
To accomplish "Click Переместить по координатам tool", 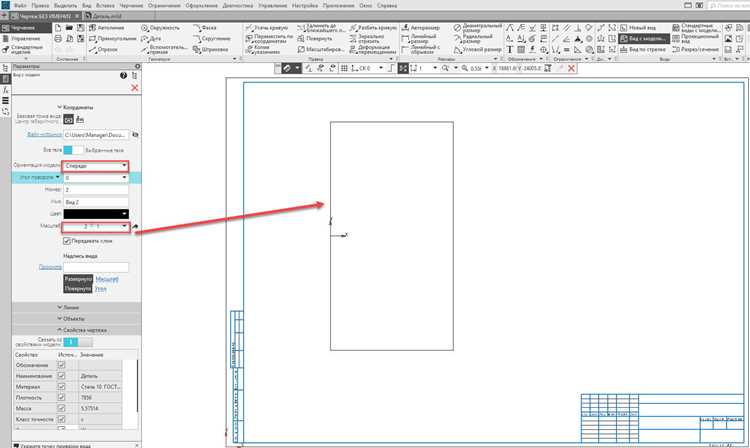I will point(269,38).
